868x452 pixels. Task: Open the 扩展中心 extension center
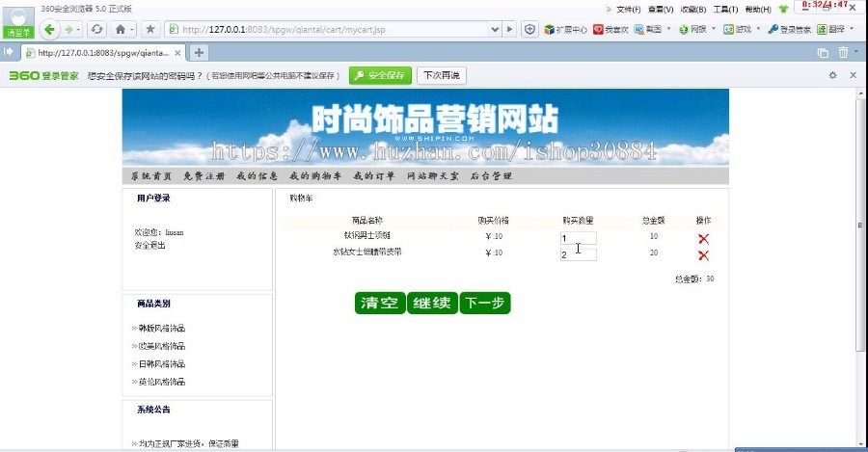[x=565, y=29]
